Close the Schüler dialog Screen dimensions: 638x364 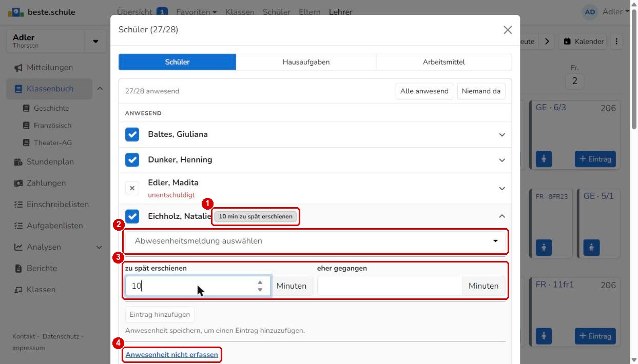[508, 30]
